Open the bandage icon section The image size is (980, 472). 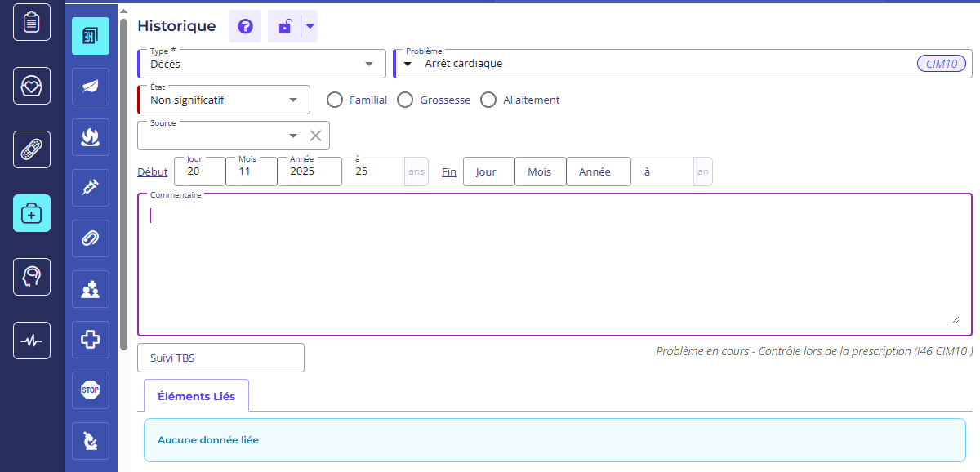pyautogui.click(x=32, y=149)
